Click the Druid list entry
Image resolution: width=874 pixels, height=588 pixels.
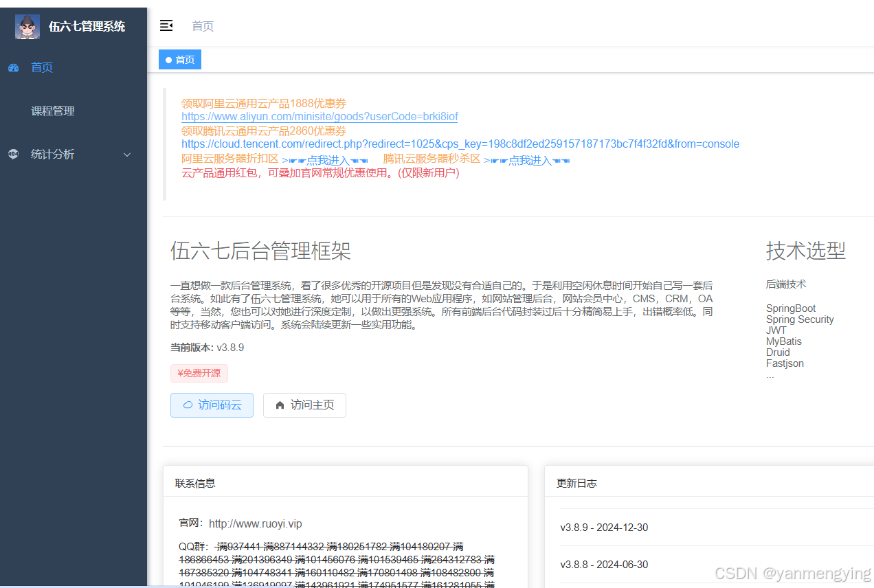[x=778, y=352]
